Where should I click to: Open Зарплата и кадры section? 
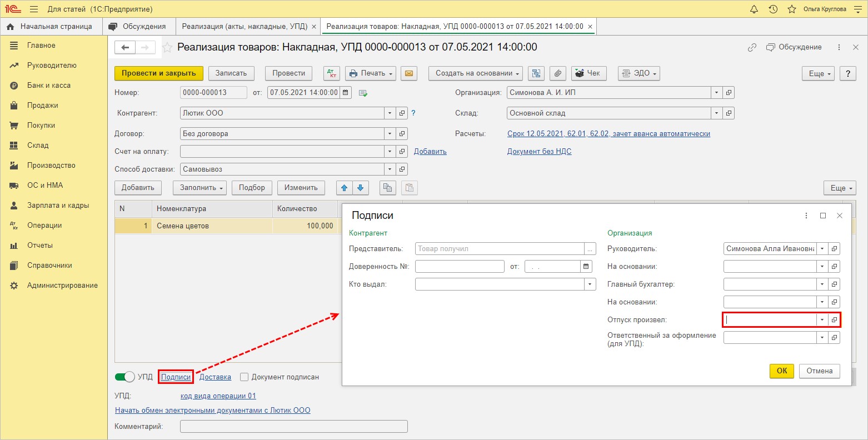58,206
